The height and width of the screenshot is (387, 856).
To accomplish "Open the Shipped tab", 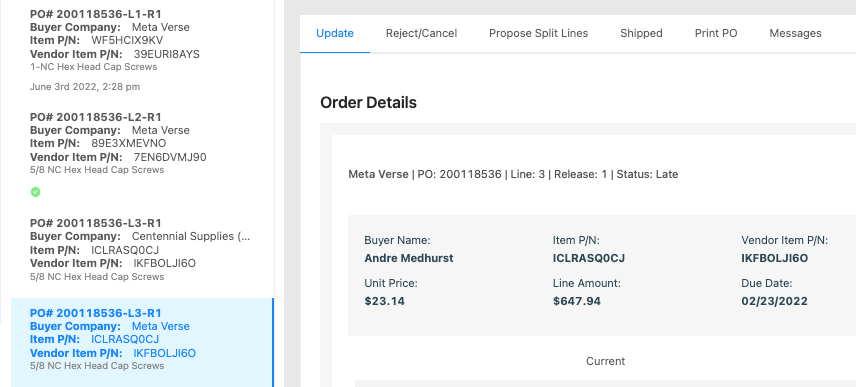I will click(x=641, y=33).
